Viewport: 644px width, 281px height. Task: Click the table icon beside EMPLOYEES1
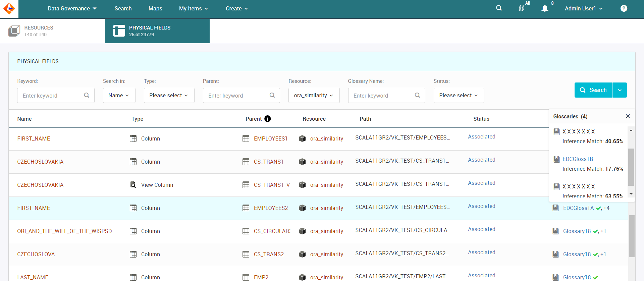[x=246, y=138]
